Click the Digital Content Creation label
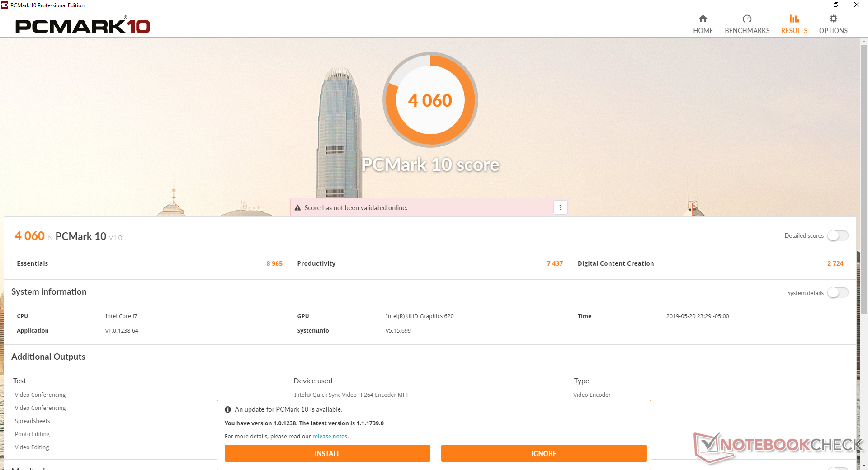This screenshot has height=470, width=868. pos(616,263)
